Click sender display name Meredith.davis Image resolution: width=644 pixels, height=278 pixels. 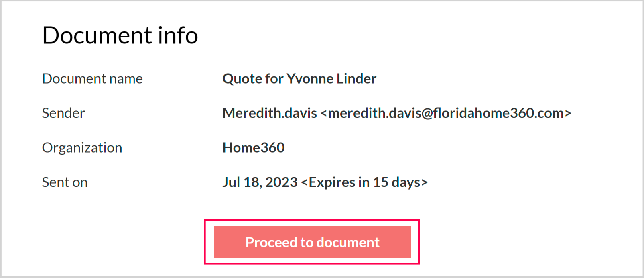tap(270, 113)
